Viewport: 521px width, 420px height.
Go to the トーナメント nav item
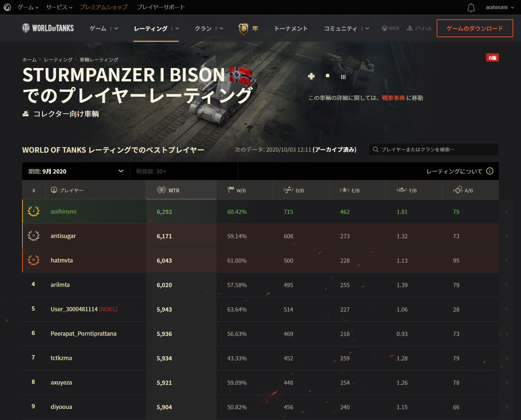[x=291, y=29]
